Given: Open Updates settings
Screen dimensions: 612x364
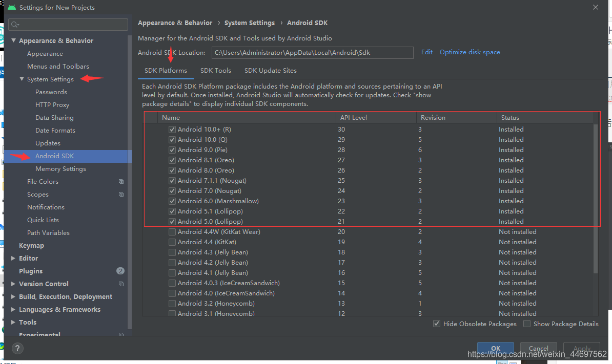Looking at the screenshot, I should (x=48, y=143).
